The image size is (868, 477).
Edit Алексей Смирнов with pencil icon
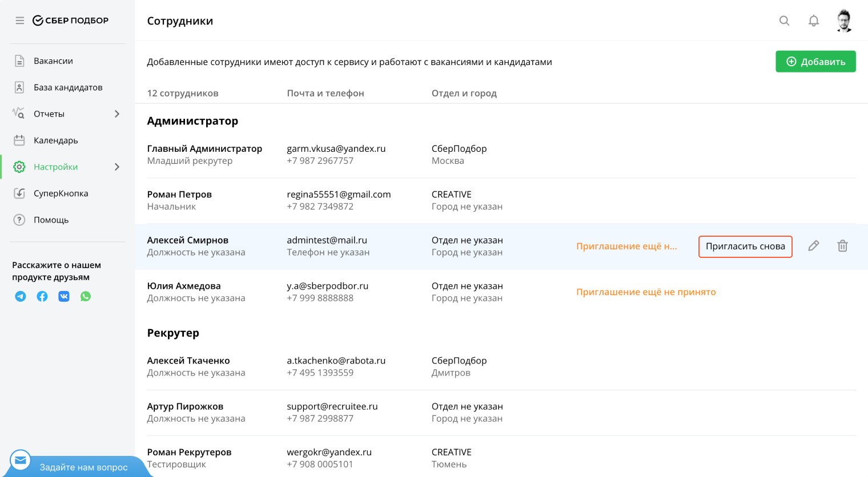point(814,246)
